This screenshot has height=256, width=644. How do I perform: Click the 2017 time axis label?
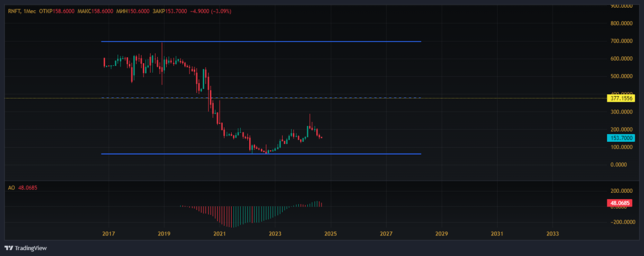point(108,234)
